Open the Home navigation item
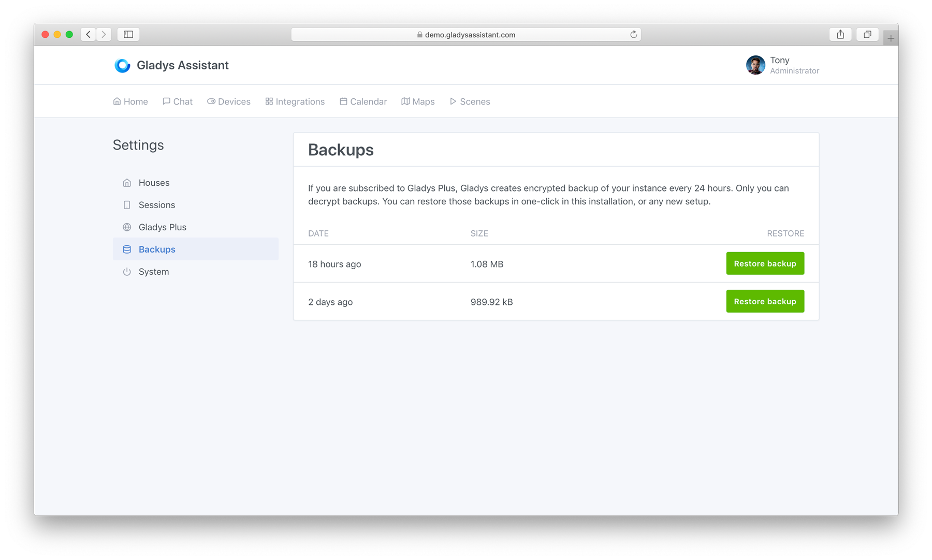Viewport: 932px width, 560px height. 130,101
